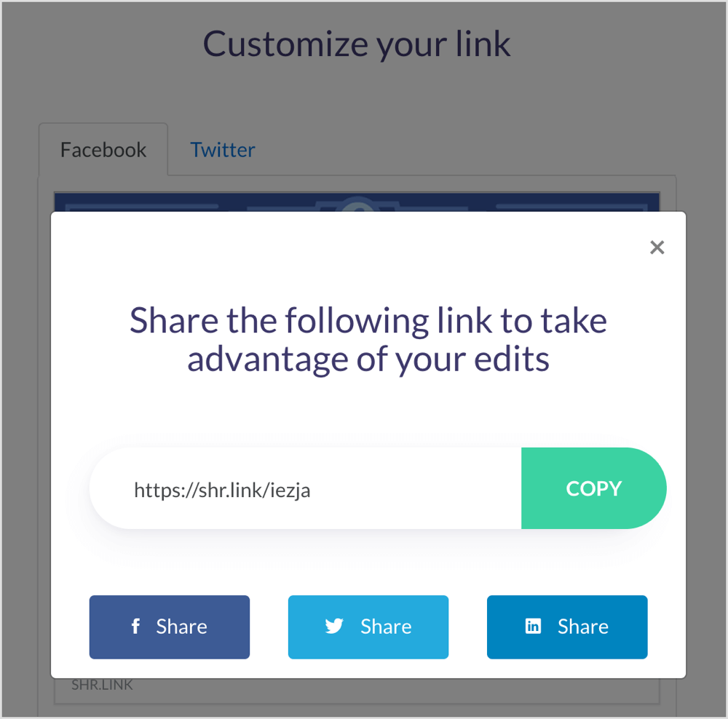Viewport: 728px width, 719px height.
Task: Click the share dialog title text
Action: pyautogui.click(x=367, y=338)
